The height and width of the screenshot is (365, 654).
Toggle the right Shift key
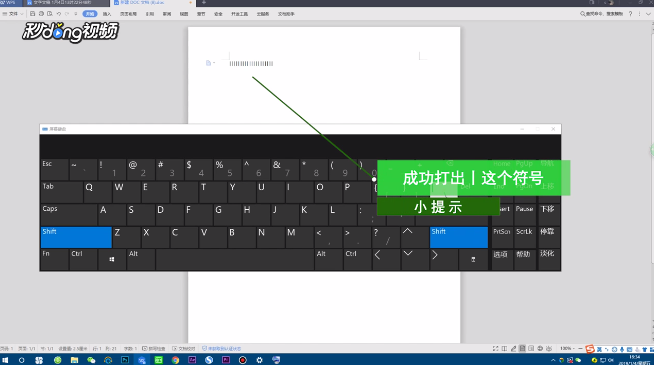459,237
